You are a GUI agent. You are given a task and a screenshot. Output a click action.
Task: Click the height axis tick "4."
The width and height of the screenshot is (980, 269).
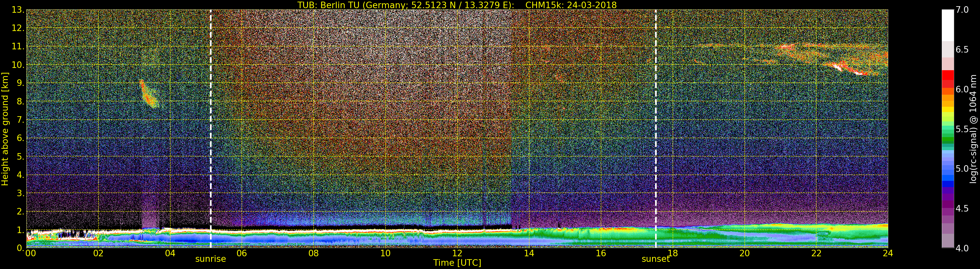coord(21,175)
